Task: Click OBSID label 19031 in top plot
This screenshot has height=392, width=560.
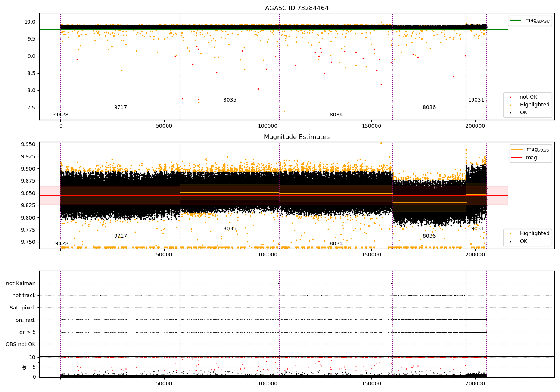Action: coord(476,100)
